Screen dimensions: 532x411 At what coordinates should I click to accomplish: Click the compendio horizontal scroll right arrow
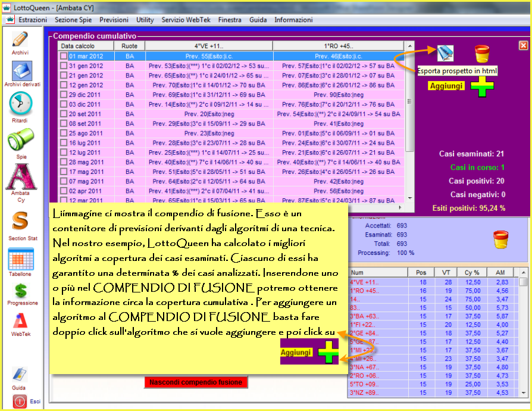[x=400, y=207]
